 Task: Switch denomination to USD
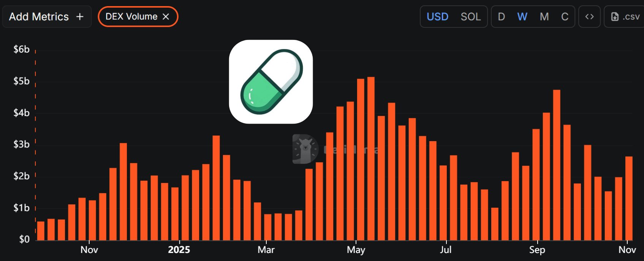click(437, 17)
